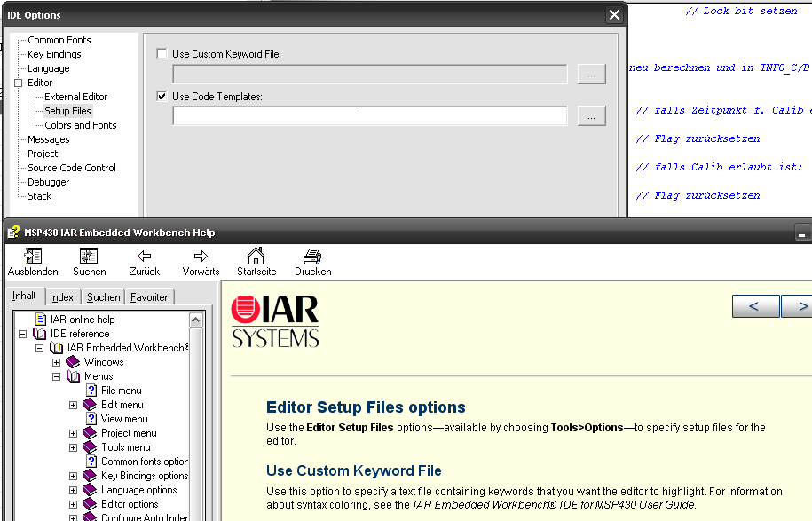The image size is (812, 521).
Task: Select Colors and Fonts option
Action: click(x=80, y=125)
